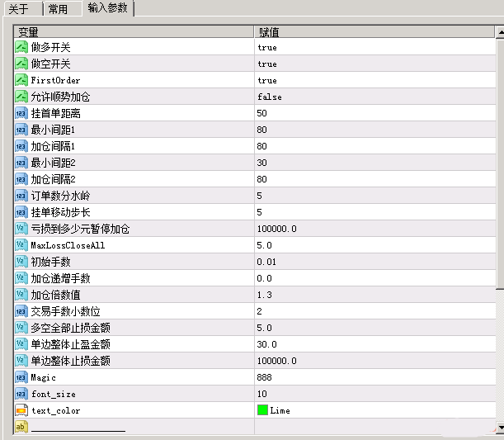Select the value 10 for font_size
This screenshot has height=440, width=504.
(262, 394)
